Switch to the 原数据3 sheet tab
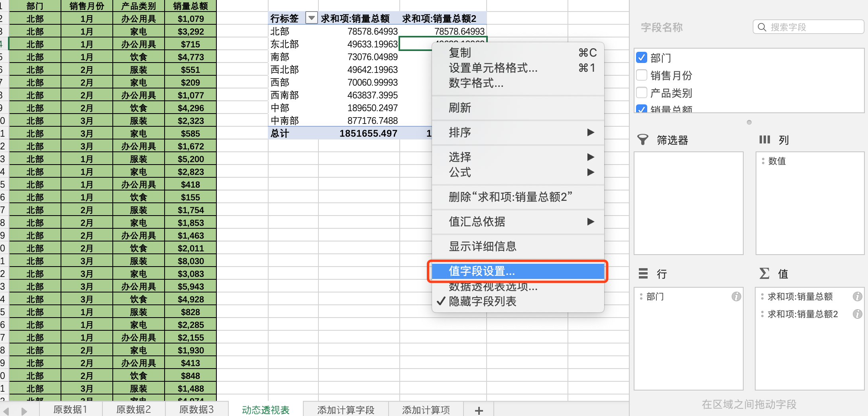The width and height of the screenshot is (868, 416). click(196, 409)
